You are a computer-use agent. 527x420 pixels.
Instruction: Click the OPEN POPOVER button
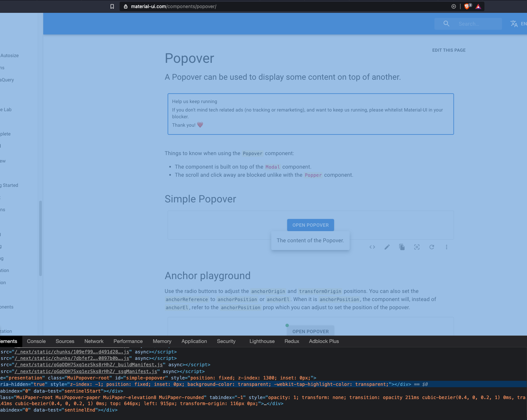coord(310,225)
